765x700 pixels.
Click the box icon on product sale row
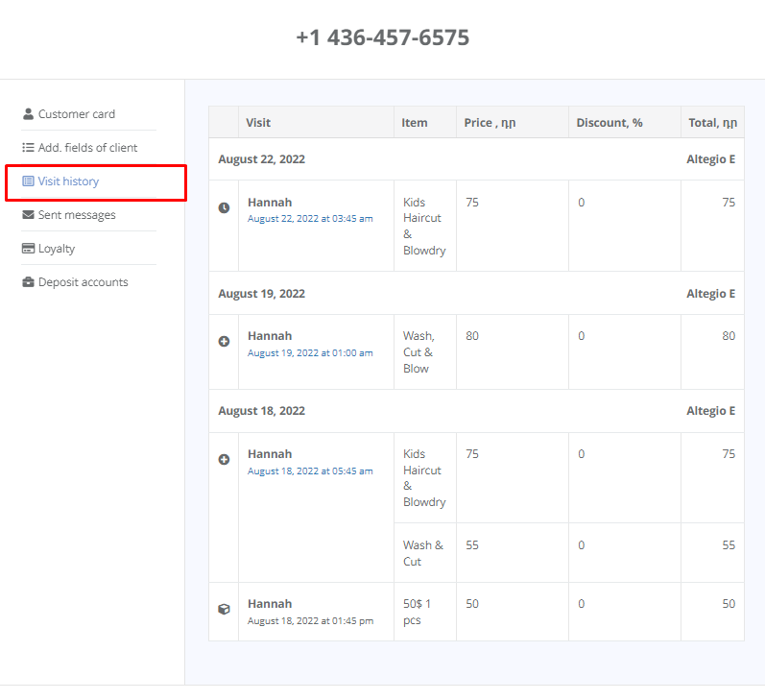point(224,609)
